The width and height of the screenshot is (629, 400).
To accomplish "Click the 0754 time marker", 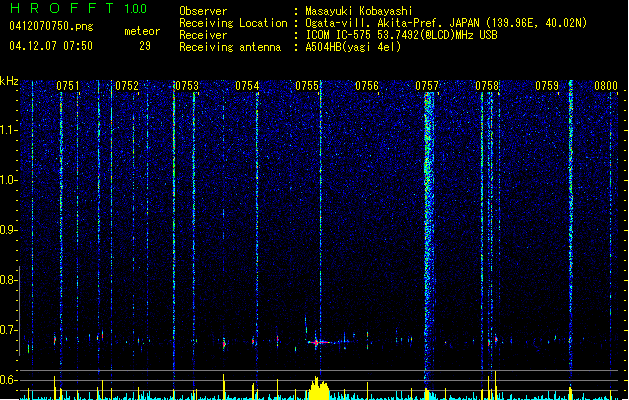I will pyautogui.click(x=247, y=86).
